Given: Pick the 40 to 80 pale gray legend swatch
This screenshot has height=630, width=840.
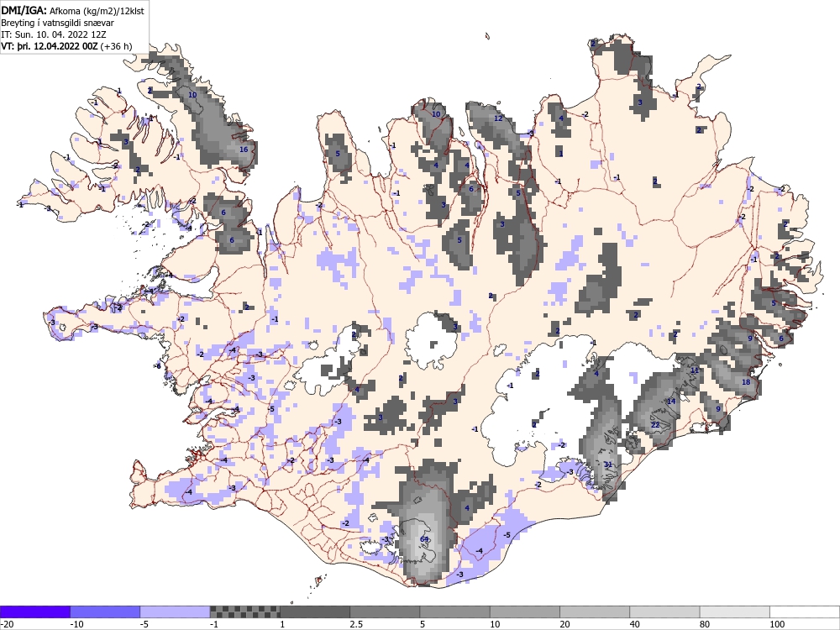Looking at the screenshot, I should pyautogui.click(x=664, y=612).
